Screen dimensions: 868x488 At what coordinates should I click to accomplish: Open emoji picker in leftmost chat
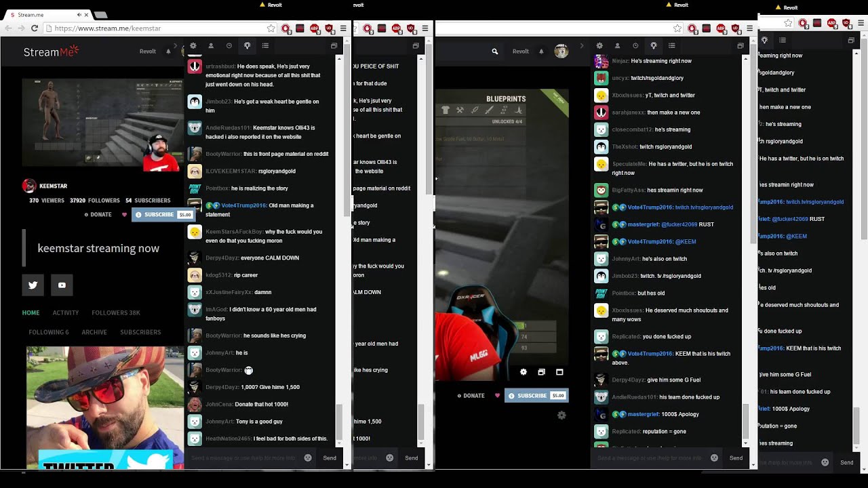308,458
